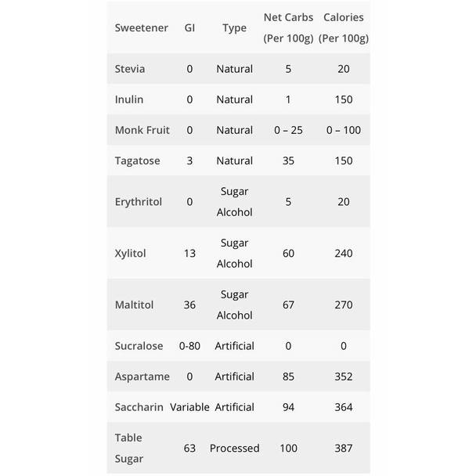Screen dimensions: 476x476
Task: Click the Calories column header
Action: (x=344, y=28)
